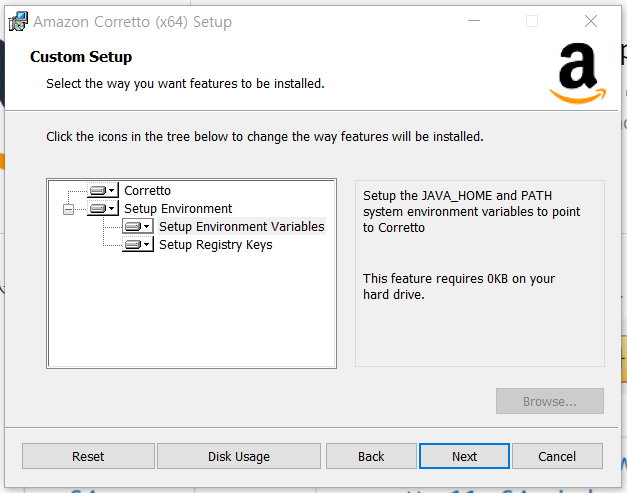Click the 'Select the way you want features' text
The width and height of the screenshot is (627, 493).
185,84
